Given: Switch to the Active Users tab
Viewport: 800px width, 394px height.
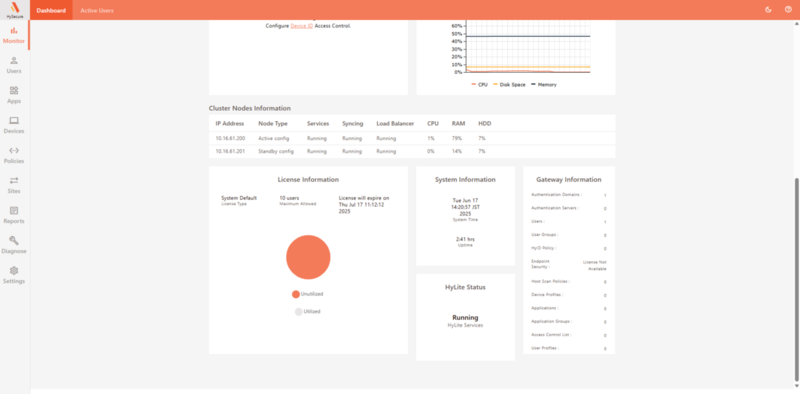Looking at the screenshot, I should tap(97, 10).
